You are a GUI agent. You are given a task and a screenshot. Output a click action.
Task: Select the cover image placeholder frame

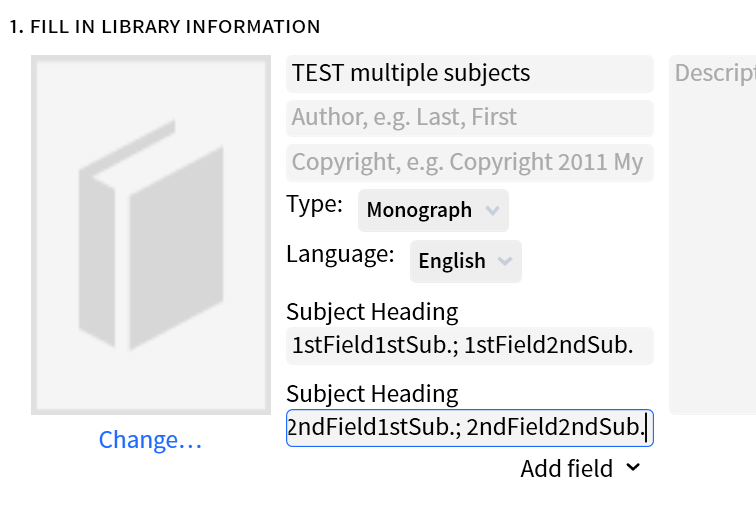[151, 235]
